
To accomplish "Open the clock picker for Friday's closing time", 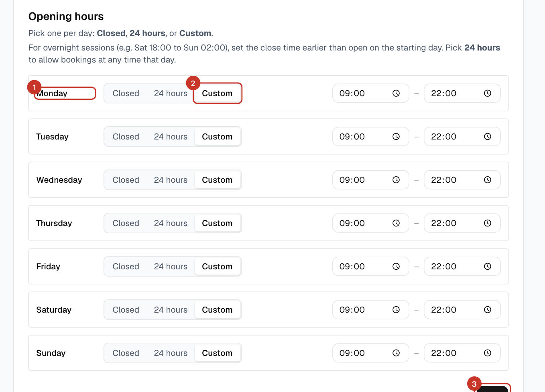I will pos(488,267).
